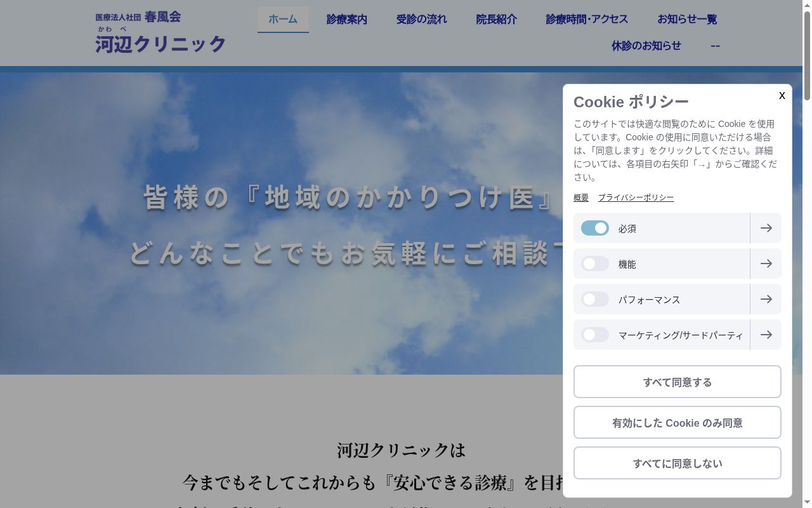Click the すべてに同意しない button
812x508 pixels.
[x=678, y=463]
